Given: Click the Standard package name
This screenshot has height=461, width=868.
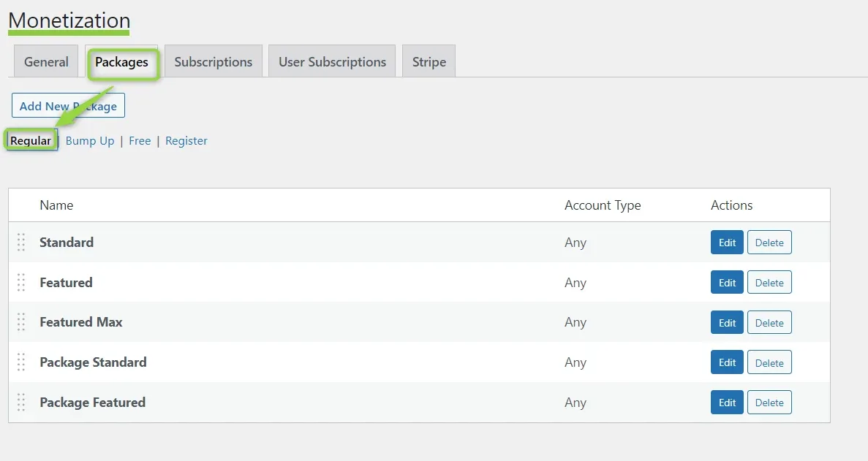Looking at the screenshot, I should 67,242.
